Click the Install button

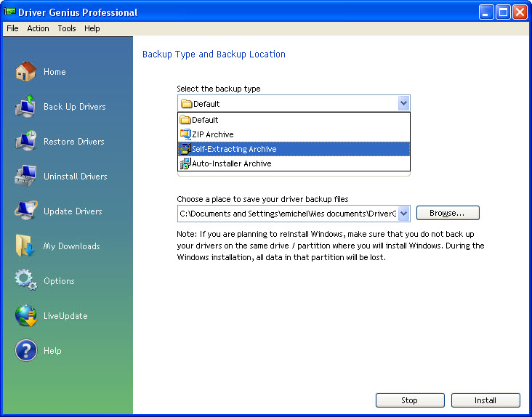485,400
